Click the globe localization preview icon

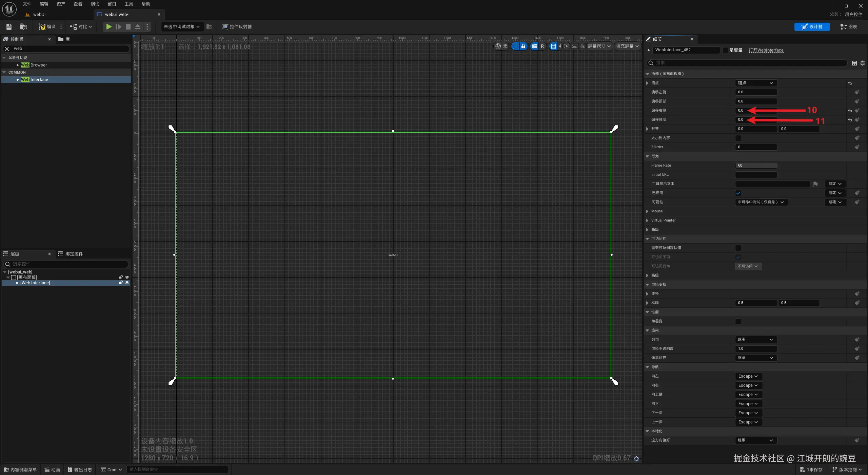click(498, 46)
